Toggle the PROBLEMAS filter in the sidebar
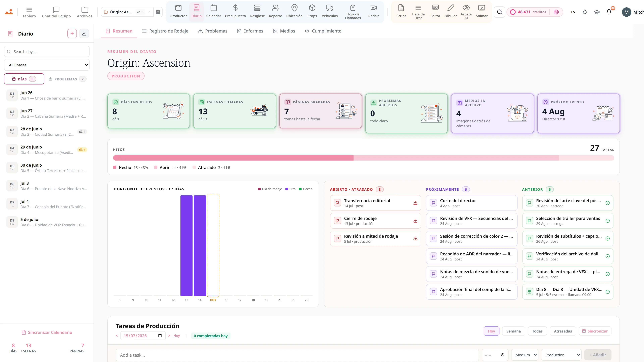The height and width of the screenshot is (362, 644). point(67,79)
